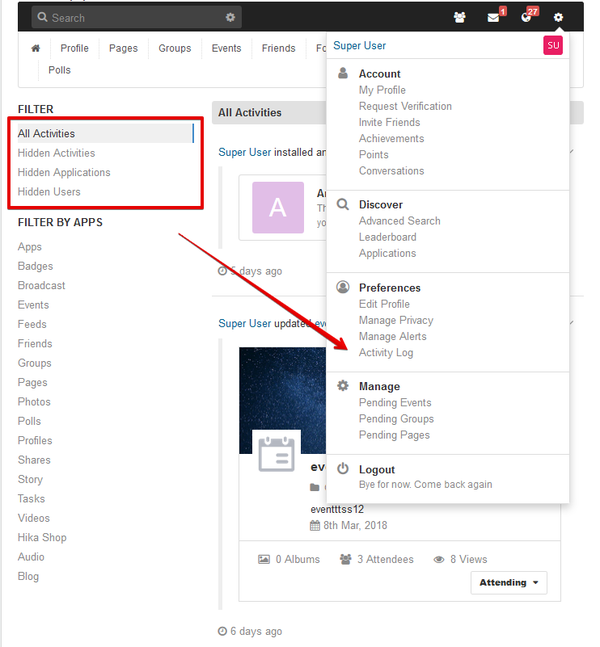Open My Profile menu item

click(382, 90)
